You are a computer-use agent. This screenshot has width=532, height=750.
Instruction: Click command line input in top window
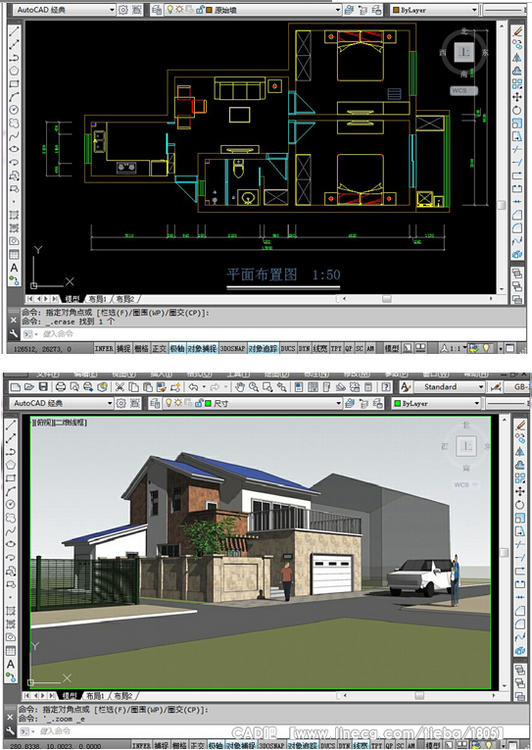tap(273, 334)
